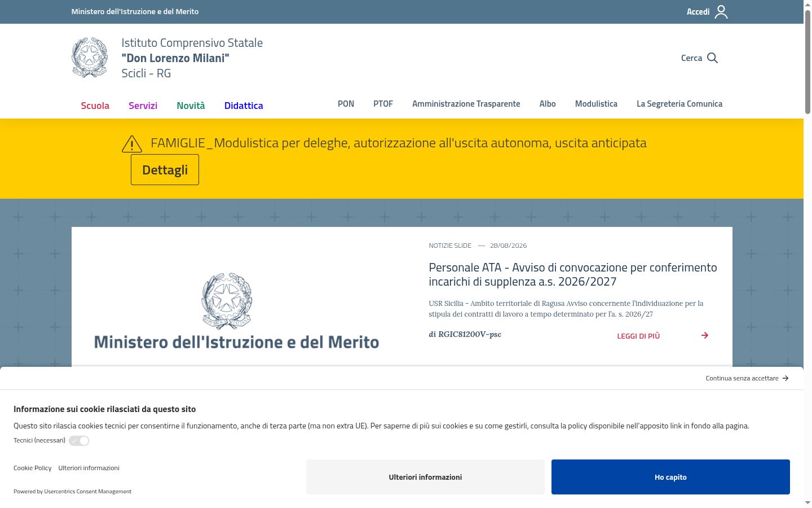The width and height of the screenshot is (812, 508).
Task: Click the author RGIC81200V-psc text
Action: pyautogui.click(x=470, y=334)
